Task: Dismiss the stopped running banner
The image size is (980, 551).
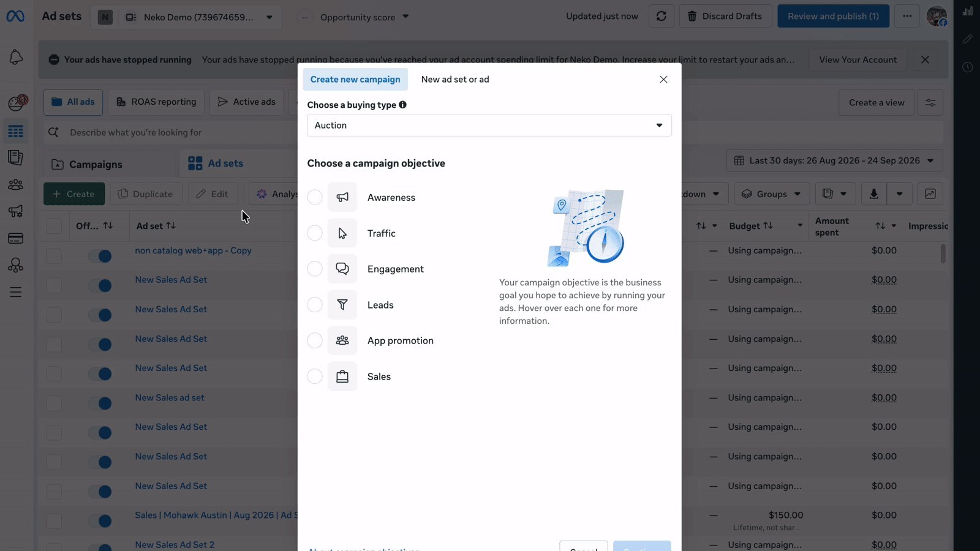Action: point(925,59)
